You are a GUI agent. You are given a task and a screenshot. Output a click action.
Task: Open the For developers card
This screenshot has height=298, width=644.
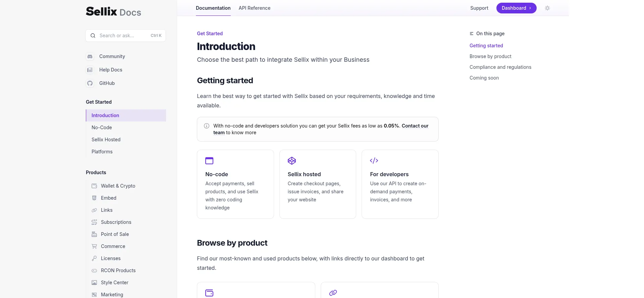400,184
